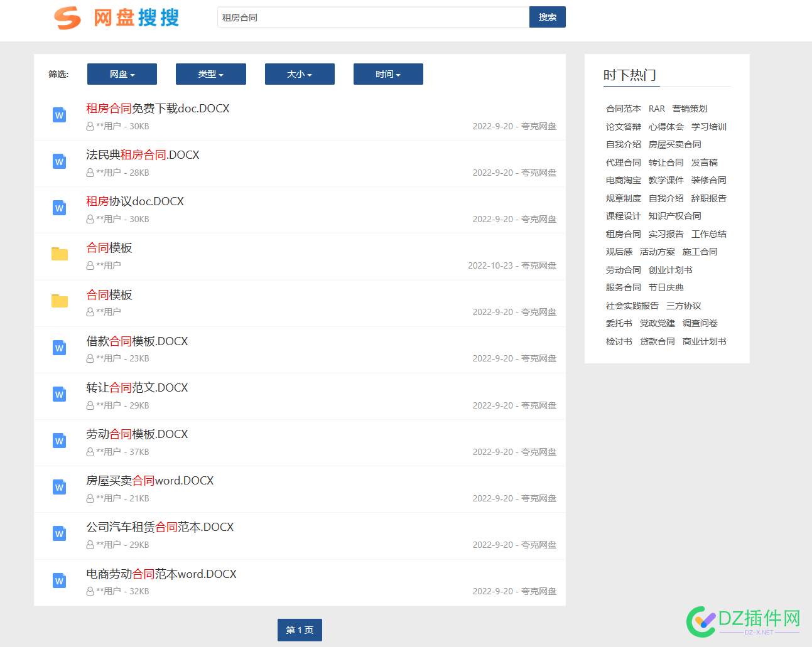Click Word icon for 劳动合同模板.DOCX
The width and height of the screenshot is (812, 647).
tap(60, 441)
